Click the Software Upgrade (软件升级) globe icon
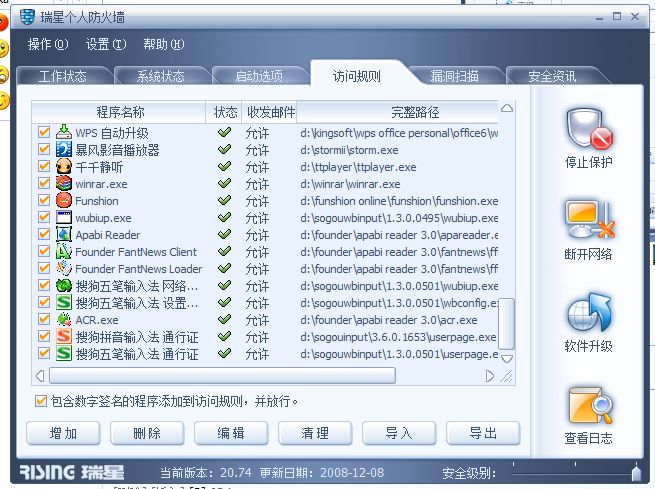This screenshot has height=489, width=655. pos(589,313)
